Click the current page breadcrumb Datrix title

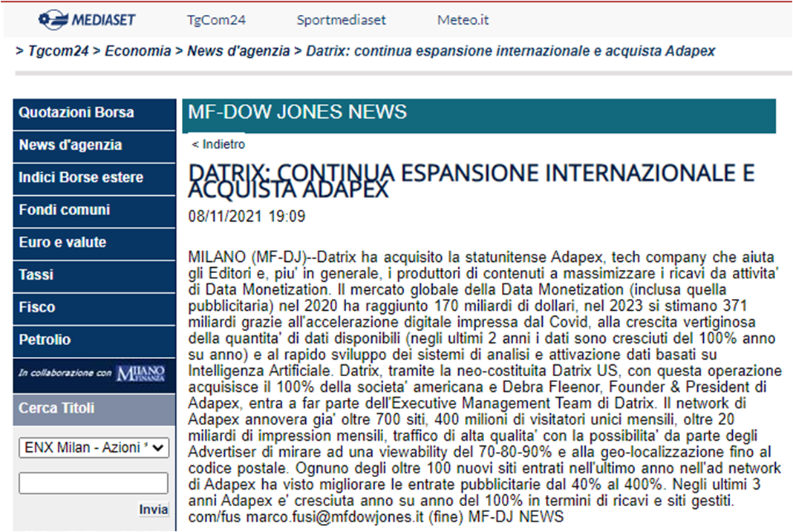coord(510,51)
